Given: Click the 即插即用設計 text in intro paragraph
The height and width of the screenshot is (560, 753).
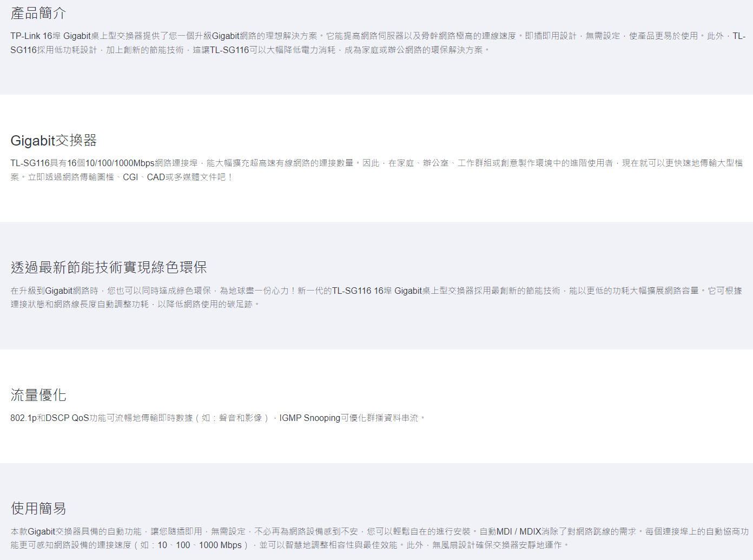Looking at the screenshot, I should [x=550, y=36].
